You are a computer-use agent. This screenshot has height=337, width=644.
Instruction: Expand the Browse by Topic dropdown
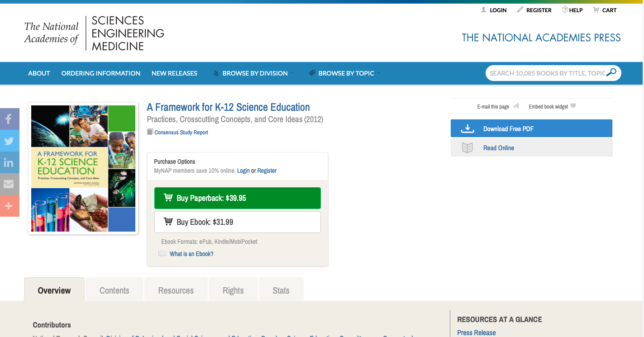point(345,73)
